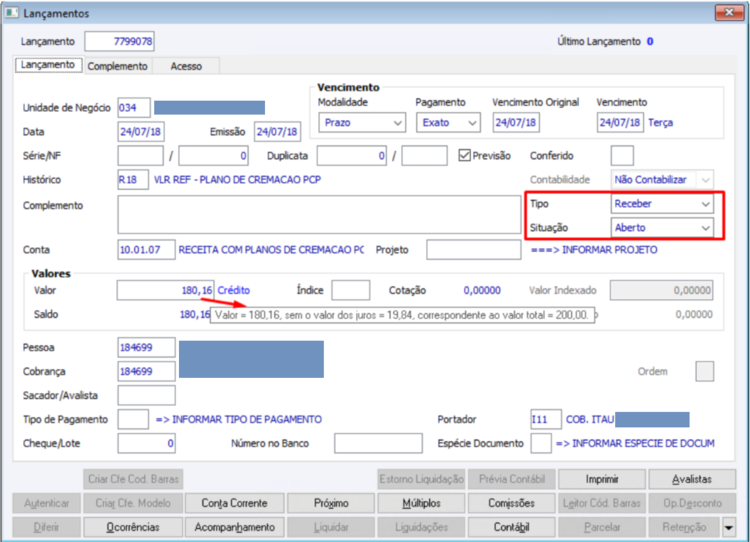
Task: Click the Avalistas button
Action: click(x=692, y=479)
